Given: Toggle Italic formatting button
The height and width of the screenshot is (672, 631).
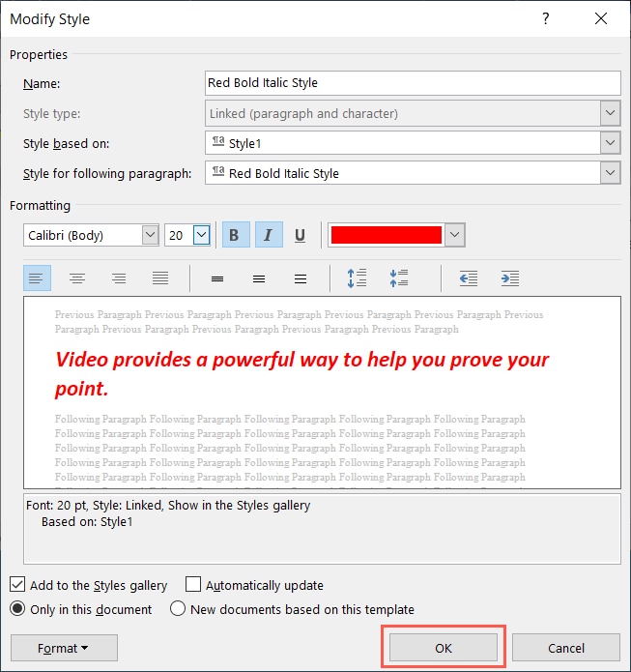Looking at the screenshot, I should (x=269, y=235).
